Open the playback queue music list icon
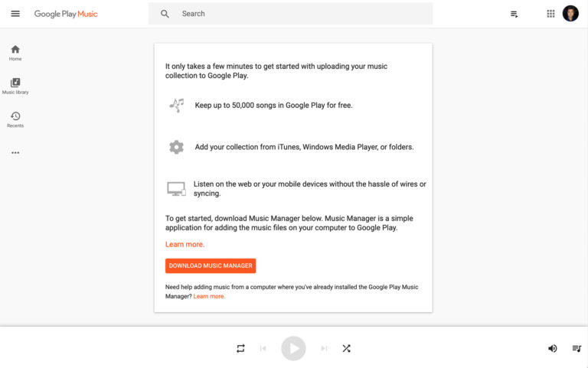Viewport: 588px width, 368px height. pos(577,349)
